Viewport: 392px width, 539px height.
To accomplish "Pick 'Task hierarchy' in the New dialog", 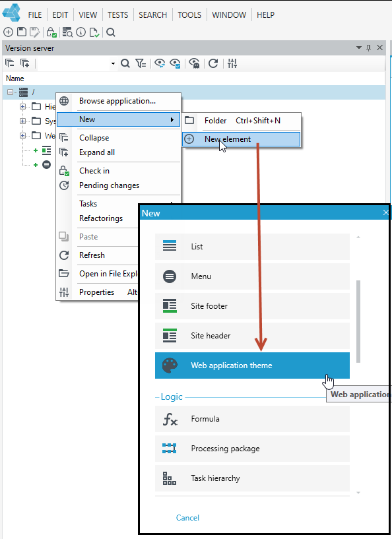I will tap(252, 478).
